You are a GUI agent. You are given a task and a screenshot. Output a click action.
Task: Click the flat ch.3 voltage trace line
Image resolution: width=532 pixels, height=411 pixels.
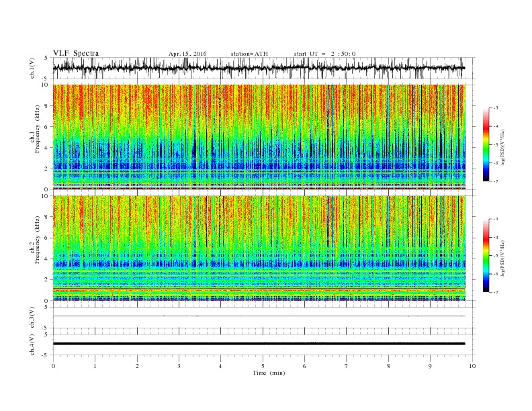click(259, 316)
